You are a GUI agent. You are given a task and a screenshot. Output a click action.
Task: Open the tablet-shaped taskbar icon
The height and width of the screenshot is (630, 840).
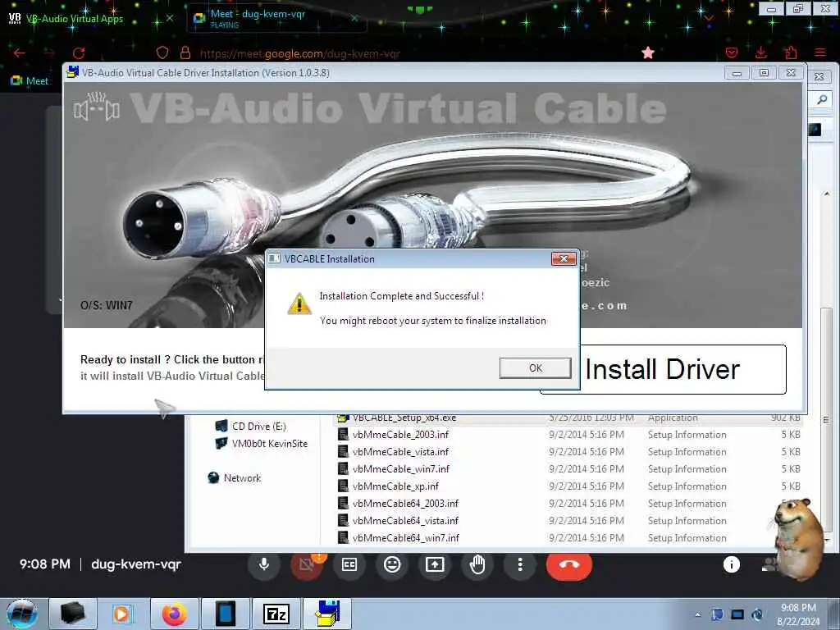(225, 614)
